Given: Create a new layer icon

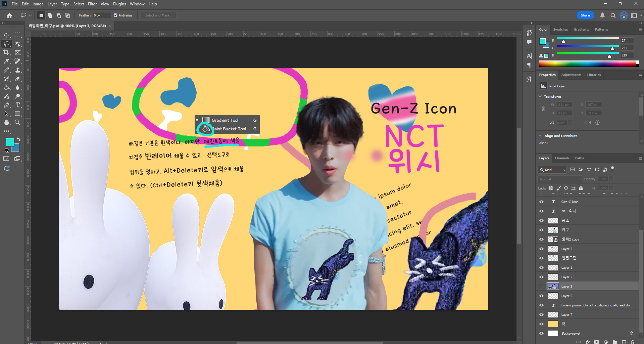Looking at the screenshot, I should [x=624, y=342].
